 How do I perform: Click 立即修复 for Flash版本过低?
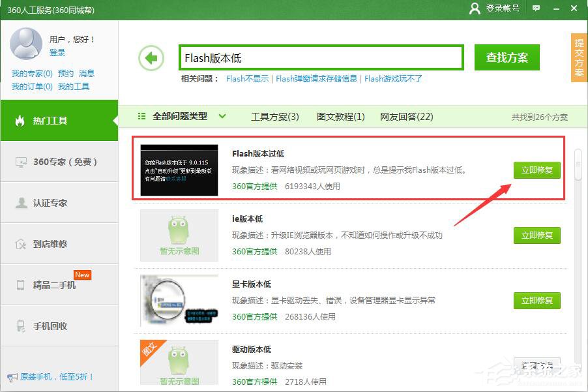(x=536, y=169)
